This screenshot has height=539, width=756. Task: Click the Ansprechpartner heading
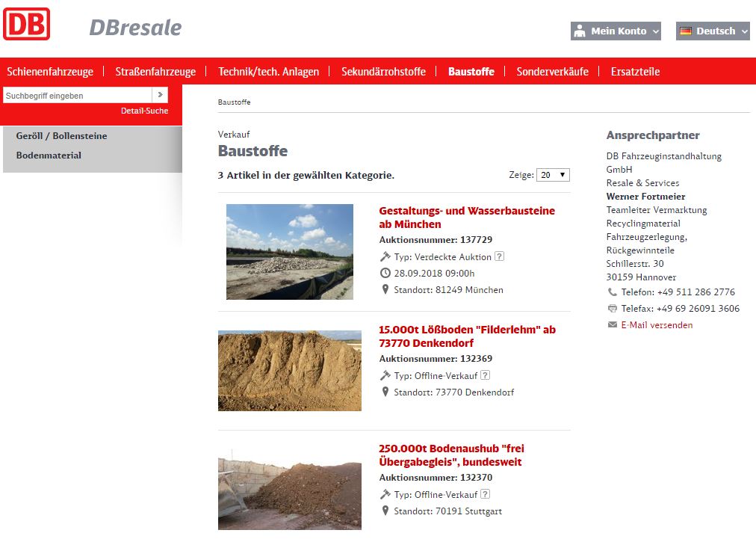click(x=653, y=135)
